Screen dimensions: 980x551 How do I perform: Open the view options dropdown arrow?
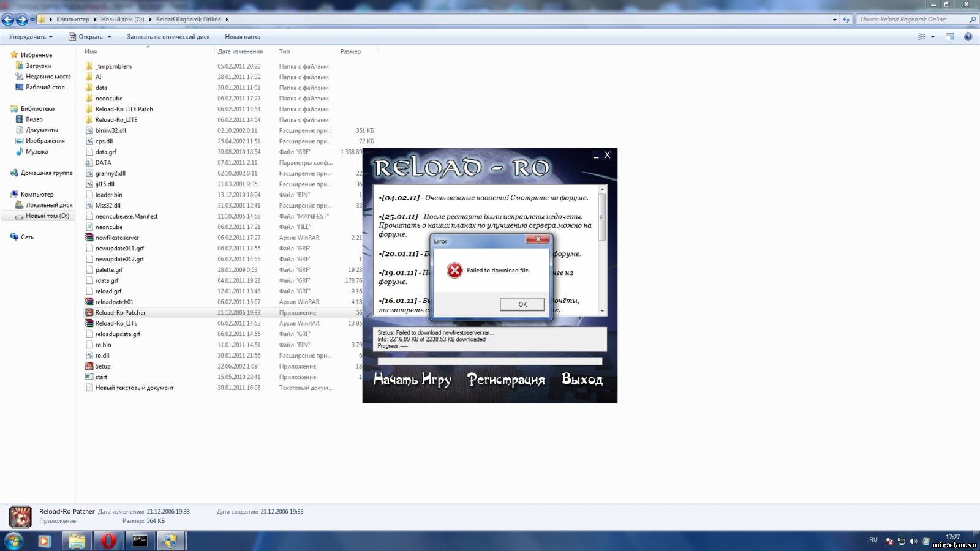(x=933, y=37)
